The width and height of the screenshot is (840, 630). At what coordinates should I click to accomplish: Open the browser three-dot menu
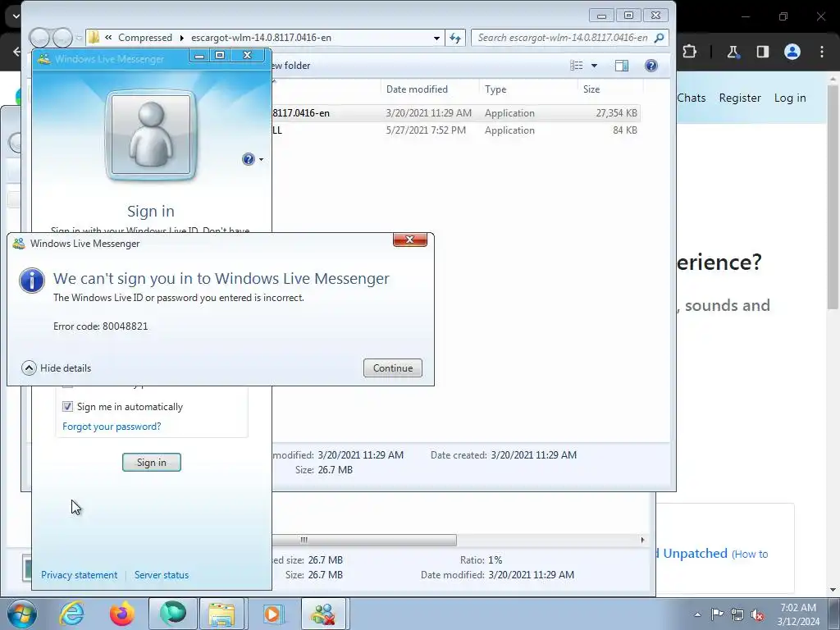point(822,52)
